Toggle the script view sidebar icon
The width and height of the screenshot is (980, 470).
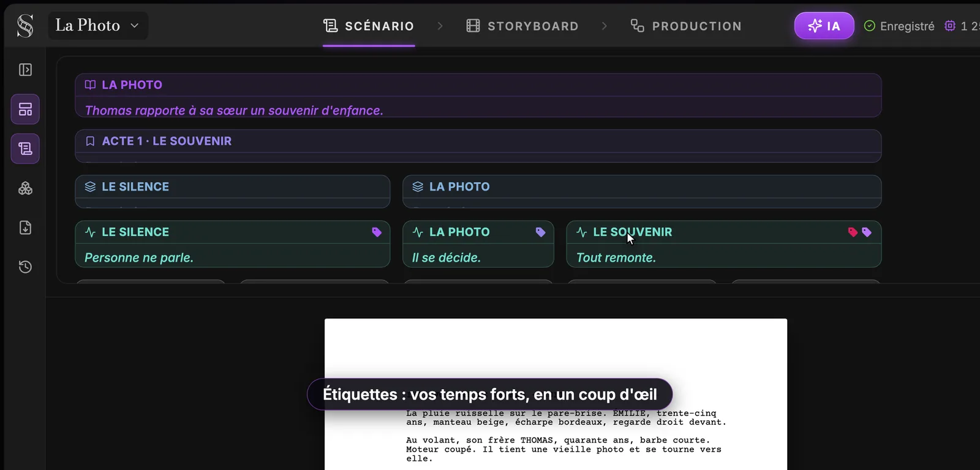click(x=25, y=149)
